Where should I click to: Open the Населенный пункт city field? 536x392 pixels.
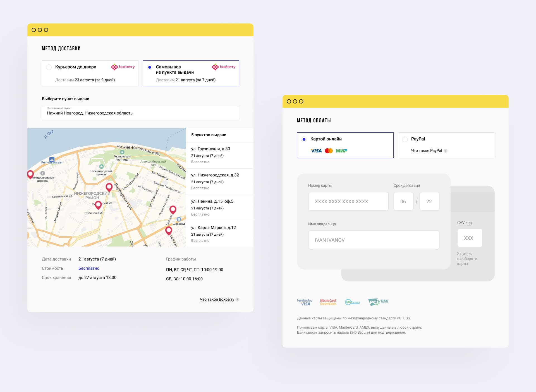tap(140, 113)
